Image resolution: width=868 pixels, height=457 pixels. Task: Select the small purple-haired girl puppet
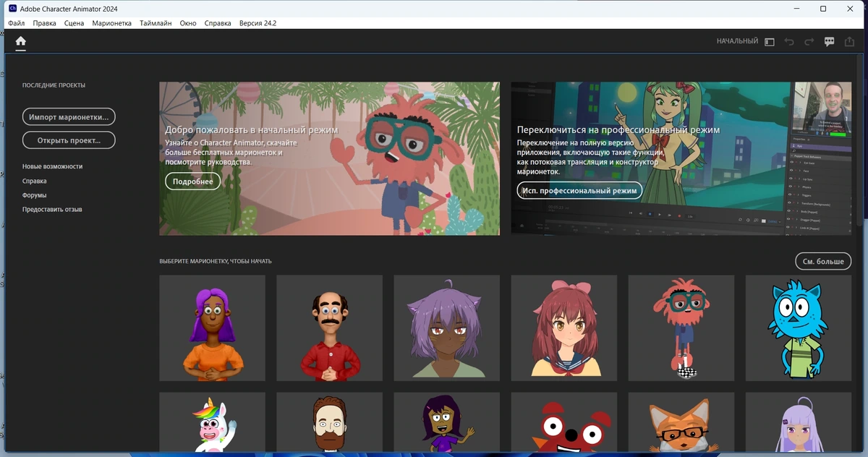tap(446, 422)
